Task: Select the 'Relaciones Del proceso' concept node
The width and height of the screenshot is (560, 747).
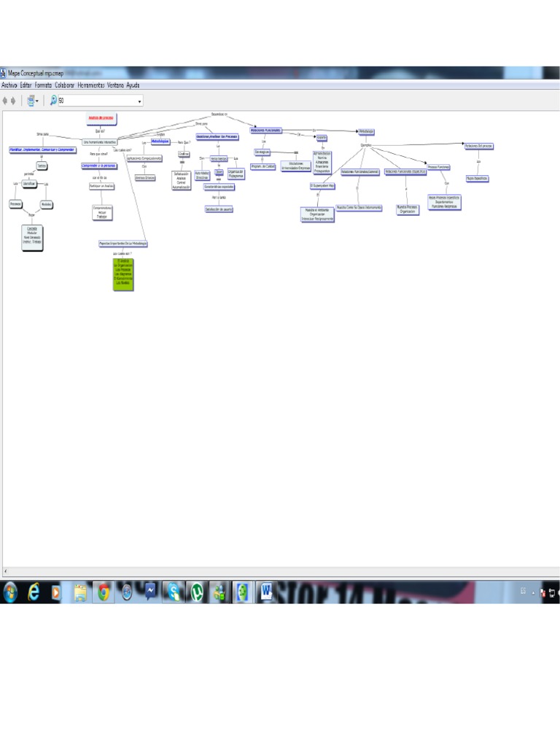Action: pyautogui.click(x=478, y=146)
